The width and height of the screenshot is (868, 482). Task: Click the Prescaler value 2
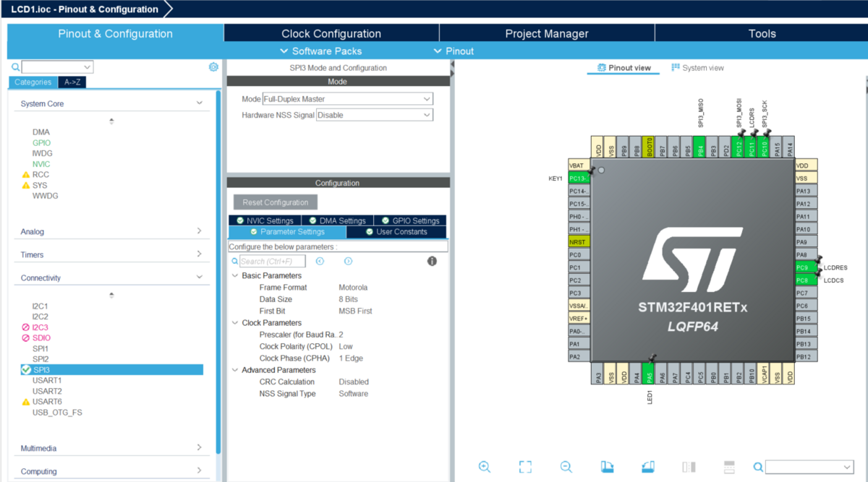point(341,335)
